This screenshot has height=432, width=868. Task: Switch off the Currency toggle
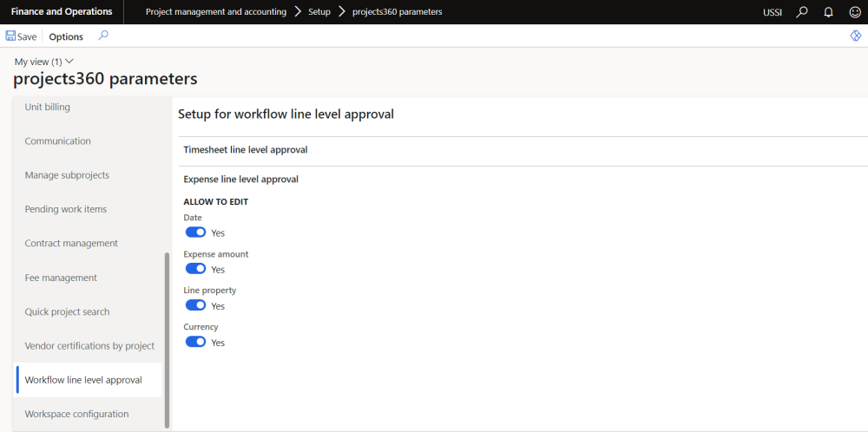(195, 342)
